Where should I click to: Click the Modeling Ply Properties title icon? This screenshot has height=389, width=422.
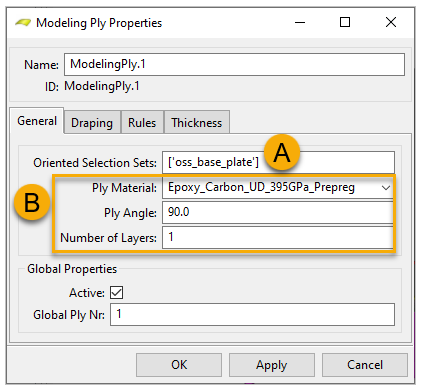(x=23, y=23)
